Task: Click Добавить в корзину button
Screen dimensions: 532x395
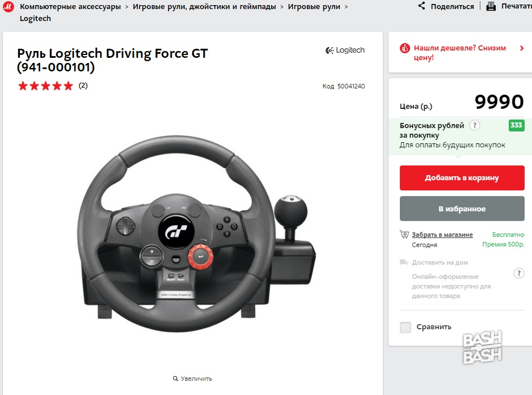Action: point(462,178)
